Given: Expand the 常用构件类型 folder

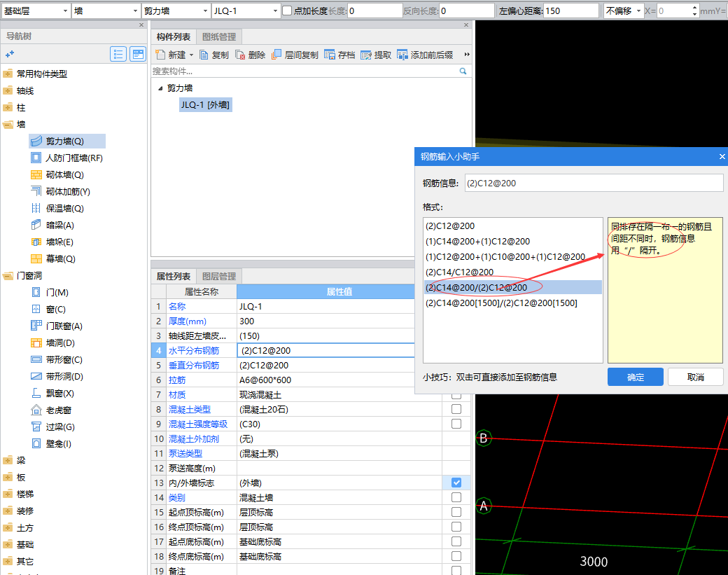Looking at the screenshot, I should click(8, 74).
